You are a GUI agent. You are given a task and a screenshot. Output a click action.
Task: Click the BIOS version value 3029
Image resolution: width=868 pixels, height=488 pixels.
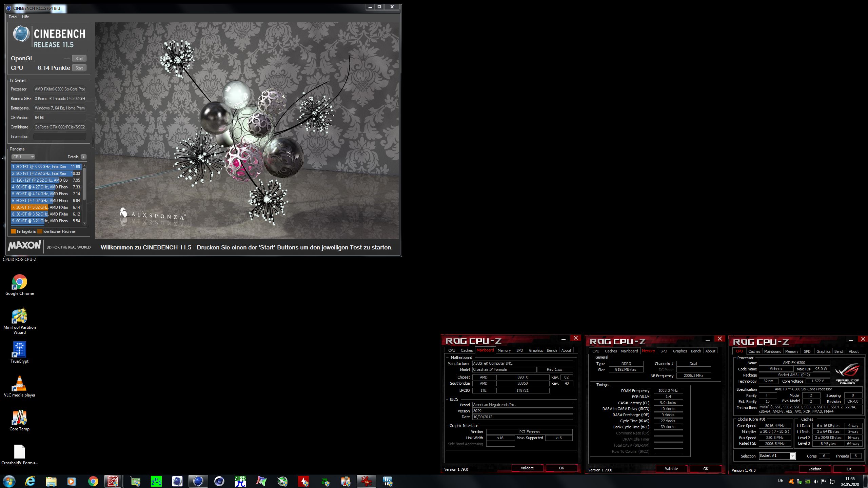tap(522, 411)
